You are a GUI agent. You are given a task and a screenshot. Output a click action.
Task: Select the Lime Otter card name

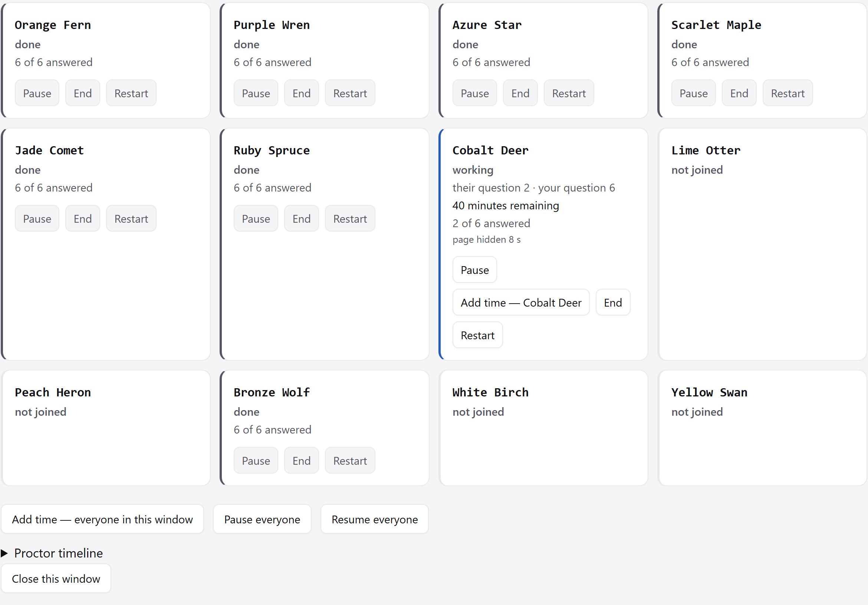click(706, 150)
